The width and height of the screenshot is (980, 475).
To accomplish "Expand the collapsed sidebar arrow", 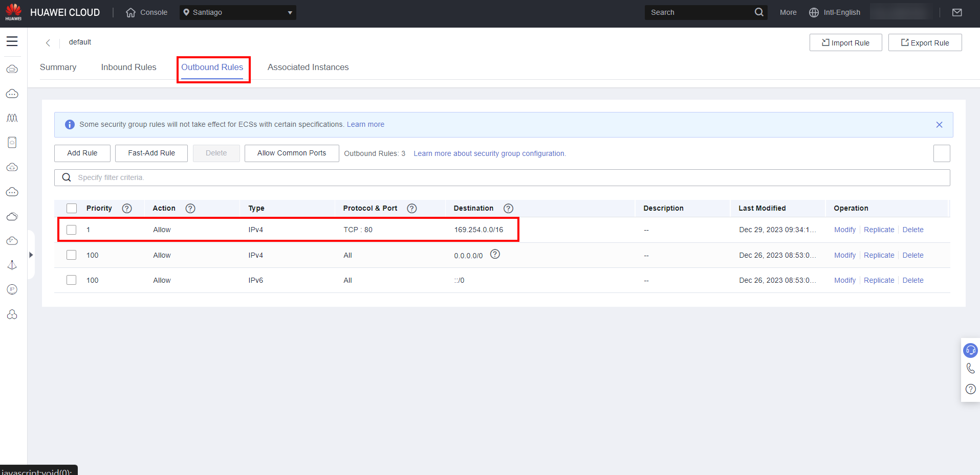I will click(x=31, y=255).
